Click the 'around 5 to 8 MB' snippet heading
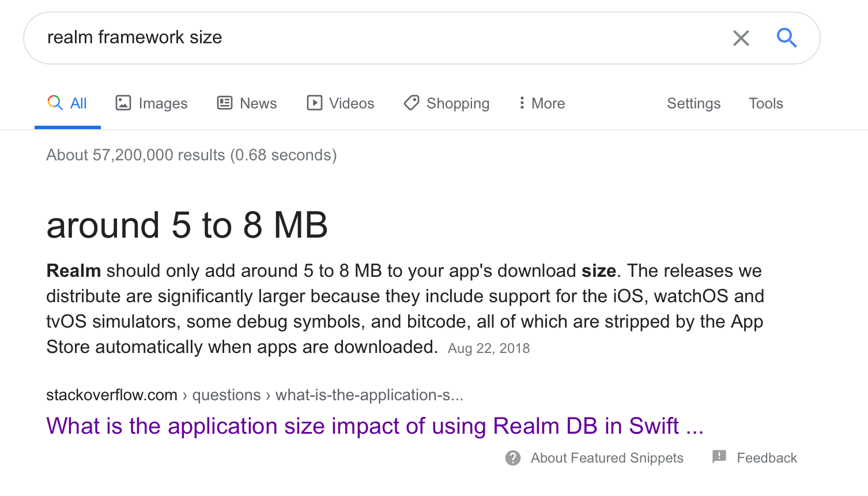 click(187, 225)
